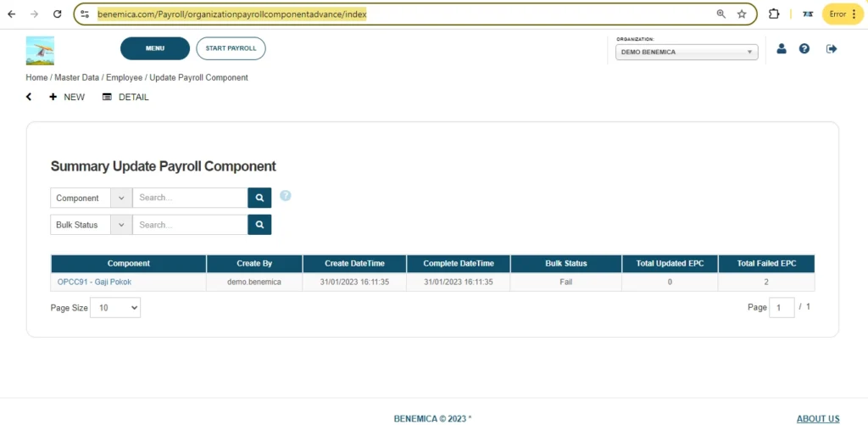Click the START PAYROLL button
Viewport: 868px width, 425px height.
231,48
